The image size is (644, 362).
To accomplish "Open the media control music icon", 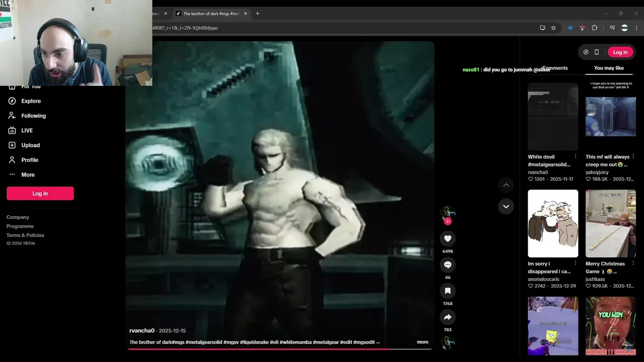I will (612, 28).
